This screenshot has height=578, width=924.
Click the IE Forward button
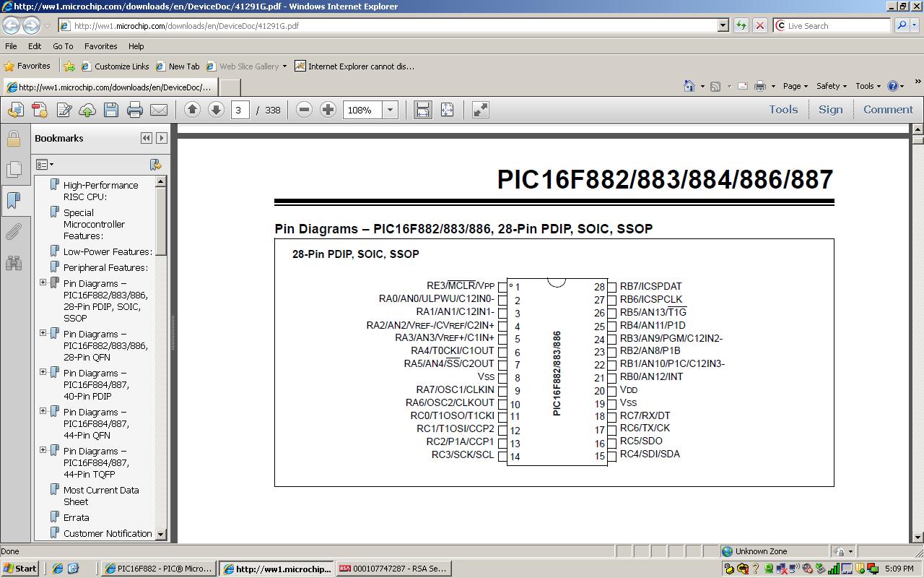click(31, 25)
